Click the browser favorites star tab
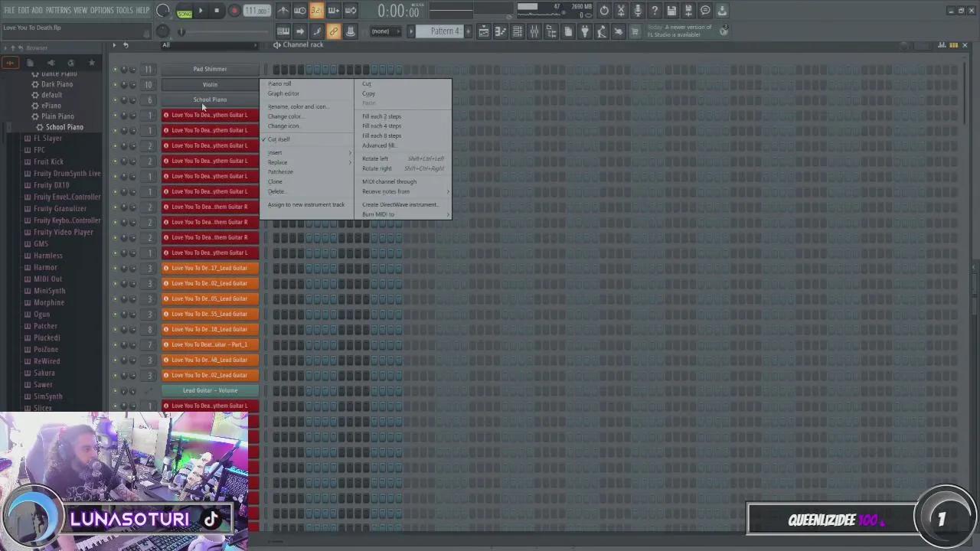 pyautogui.click(x=91, y=63)
